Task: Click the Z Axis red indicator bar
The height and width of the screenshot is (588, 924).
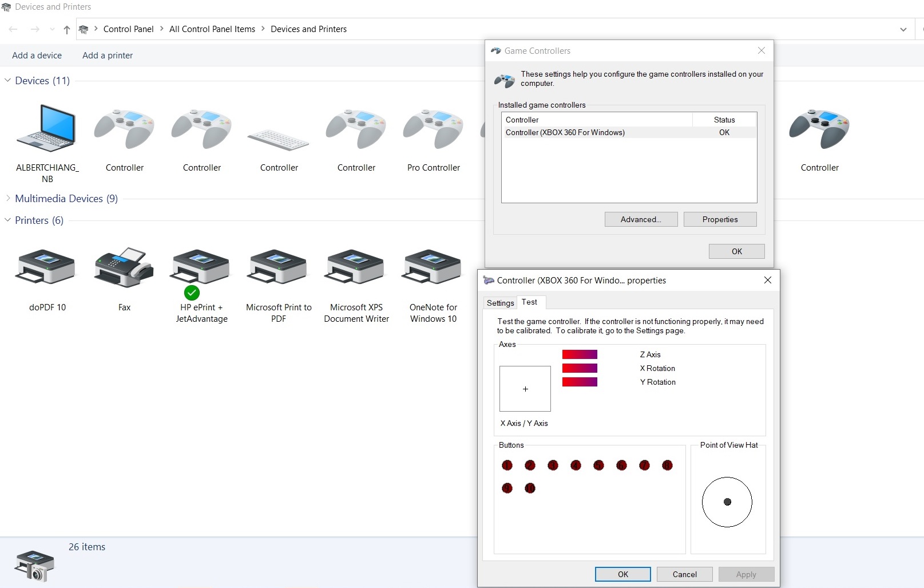Action: click(x=580, y=354)
